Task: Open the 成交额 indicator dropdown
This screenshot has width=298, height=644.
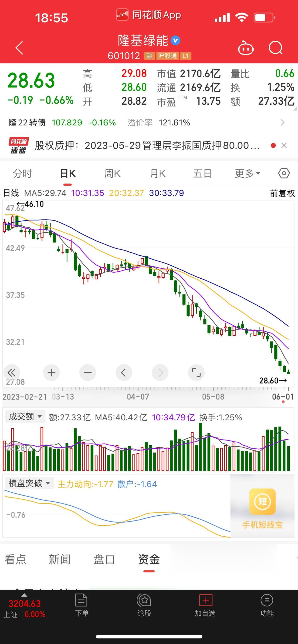Action: tap(25, 417)
